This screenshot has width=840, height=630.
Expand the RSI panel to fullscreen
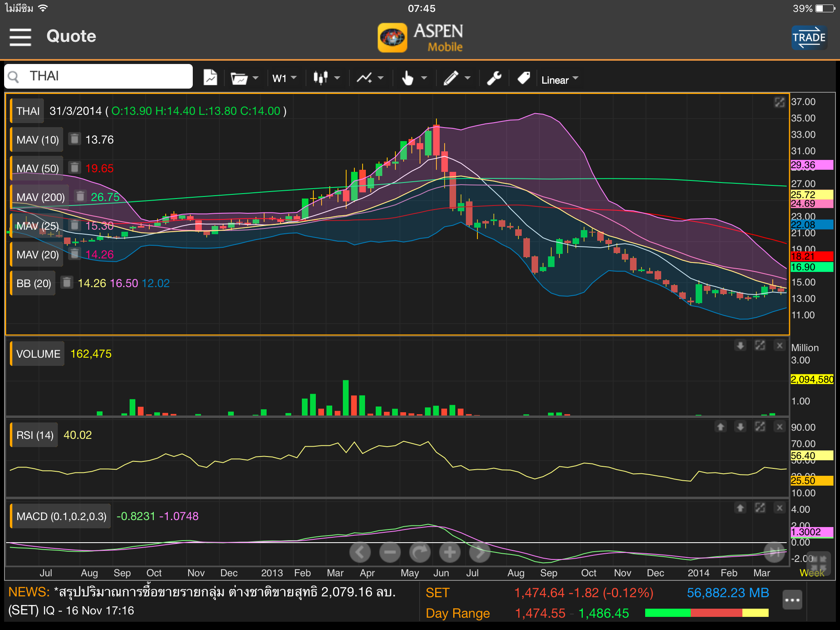pos(760,427)
